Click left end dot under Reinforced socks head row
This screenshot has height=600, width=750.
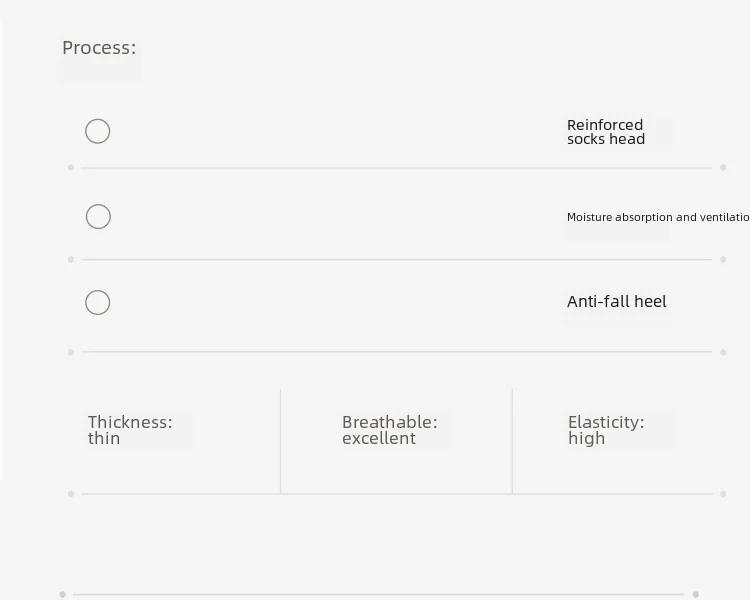[71, 167]
